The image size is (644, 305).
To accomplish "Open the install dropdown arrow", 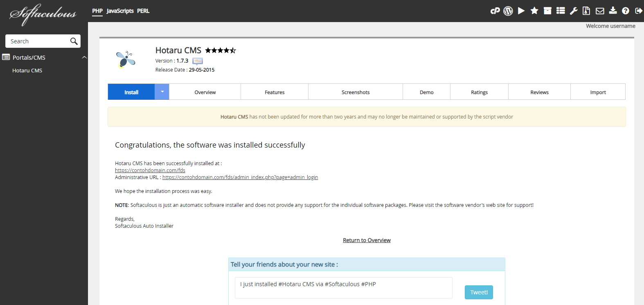I will (162, 92).
